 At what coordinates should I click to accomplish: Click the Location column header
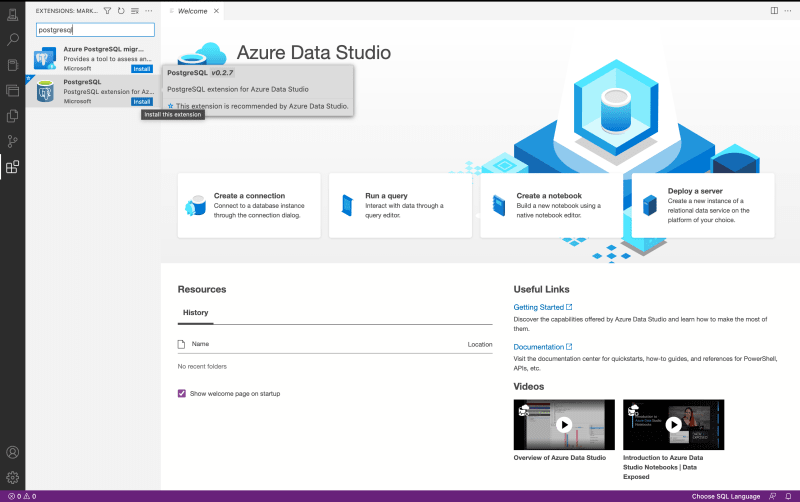pyautogui.click(x=480, y=344)
